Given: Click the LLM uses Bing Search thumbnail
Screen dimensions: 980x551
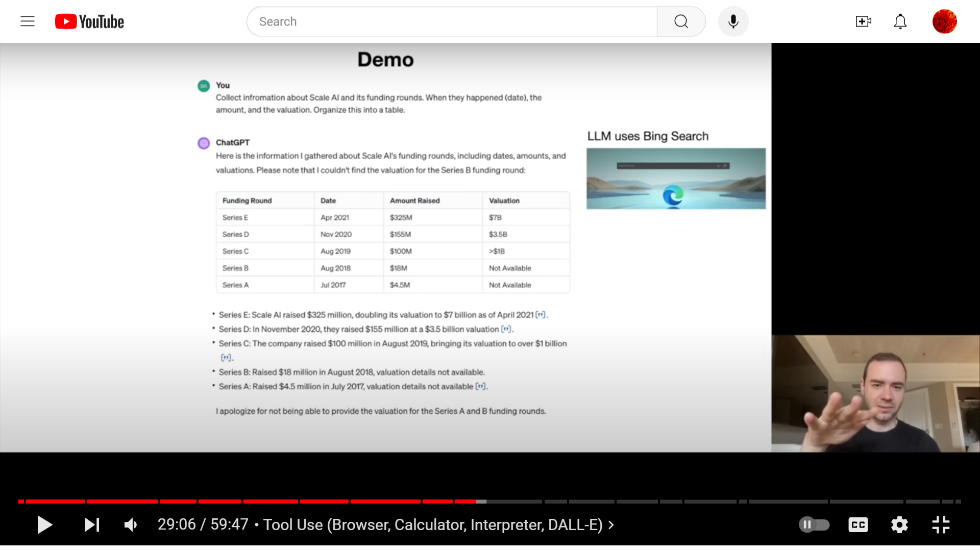Looking at the screenshot, I should [676, 179].
